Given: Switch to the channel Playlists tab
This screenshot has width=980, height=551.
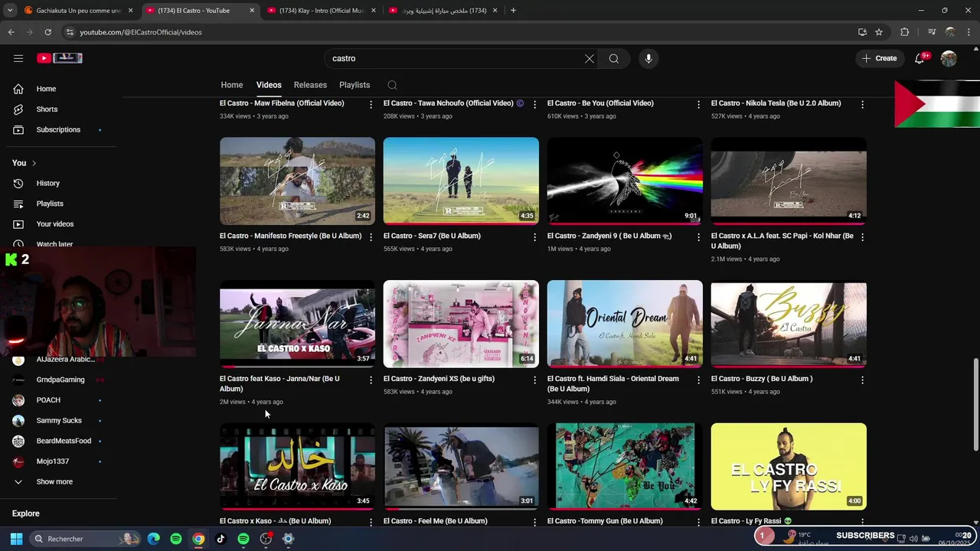Looking at the screenshot, I should pos(354,85).
